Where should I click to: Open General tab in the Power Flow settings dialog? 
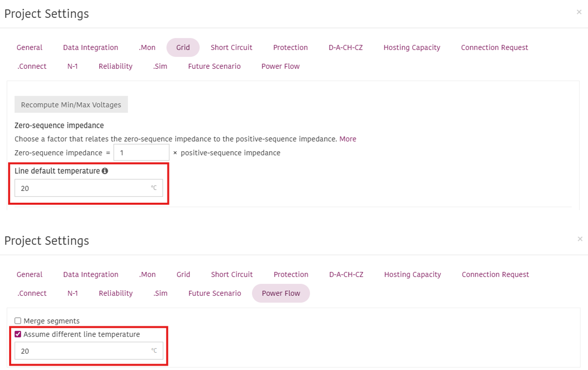coord(30,275)
